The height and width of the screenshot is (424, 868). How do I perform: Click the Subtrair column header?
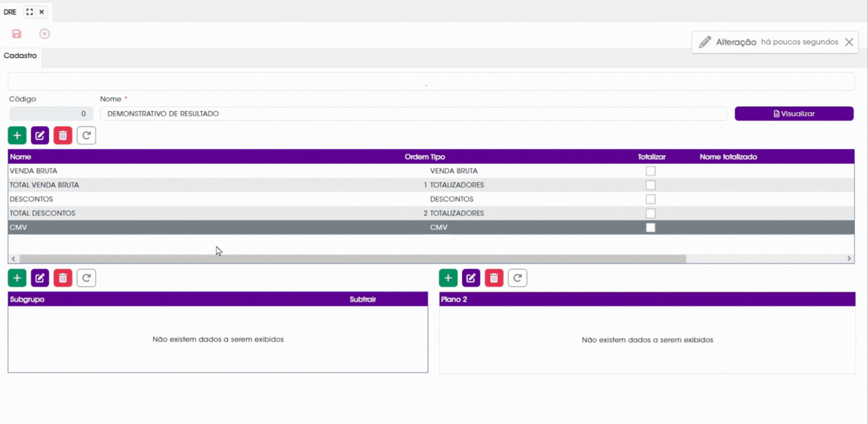point(363,299)
